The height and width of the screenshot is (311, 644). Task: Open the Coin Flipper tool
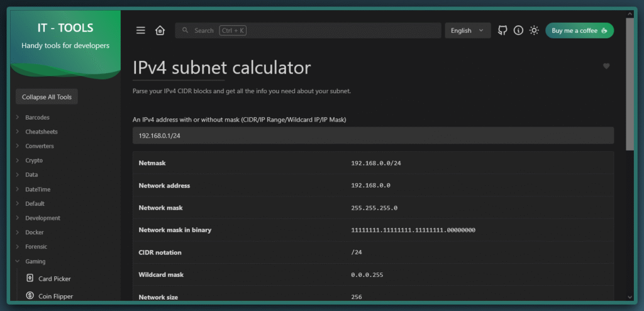click(x=55, y=295)
